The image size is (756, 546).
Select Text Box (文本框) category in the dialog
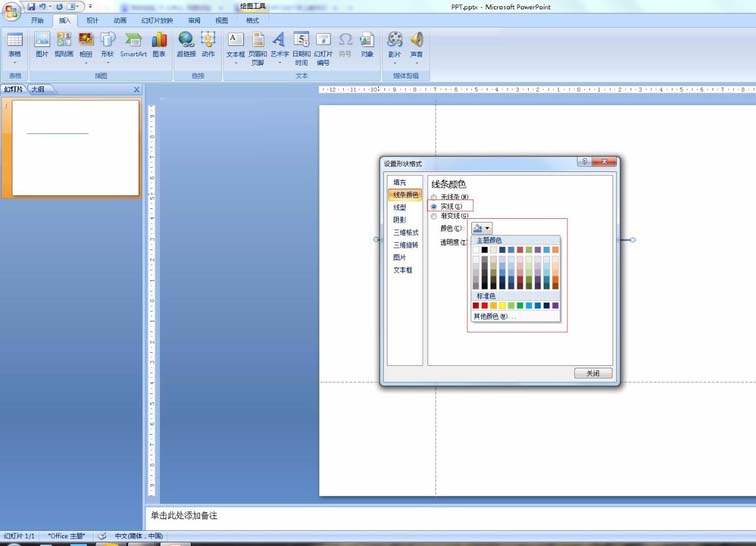point(403,270)
